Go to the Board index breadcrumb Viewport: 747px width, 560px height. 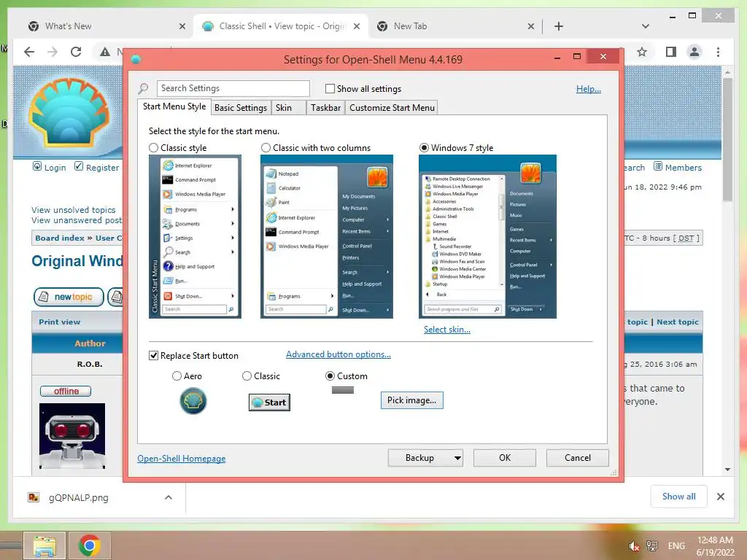point(60,238)
